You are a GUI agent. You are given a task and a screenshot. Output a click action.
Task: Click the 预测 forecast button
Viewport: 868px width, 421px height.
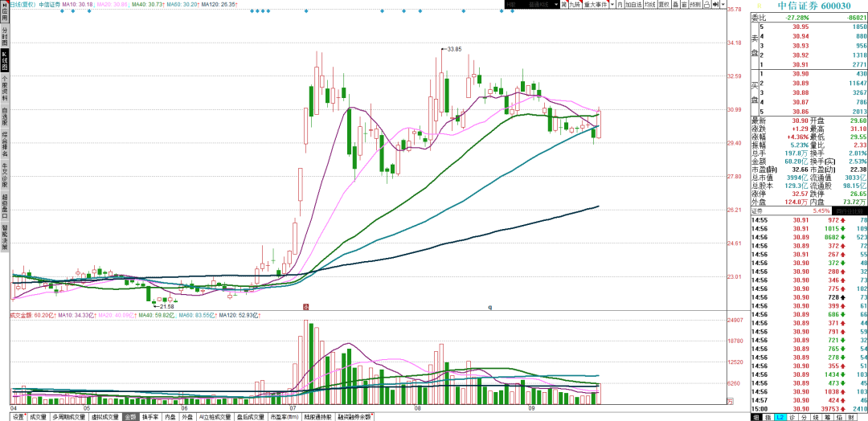(x=696, y=4)
